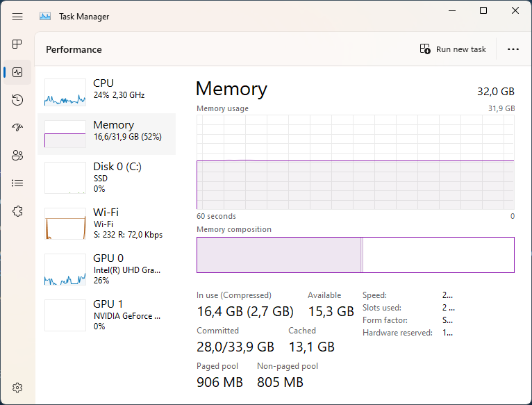Select the Performance page icon in sidebar
This screenshot has height=405, width=532.
coord(17,72)
